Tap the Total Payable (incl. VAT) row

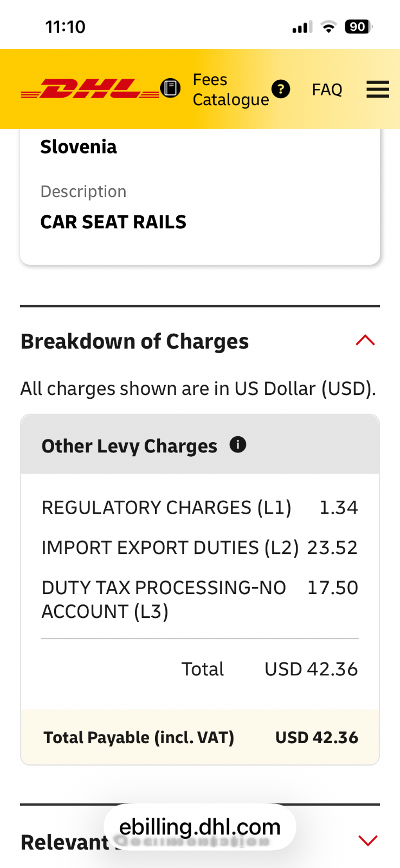click(x=200, y=737)
